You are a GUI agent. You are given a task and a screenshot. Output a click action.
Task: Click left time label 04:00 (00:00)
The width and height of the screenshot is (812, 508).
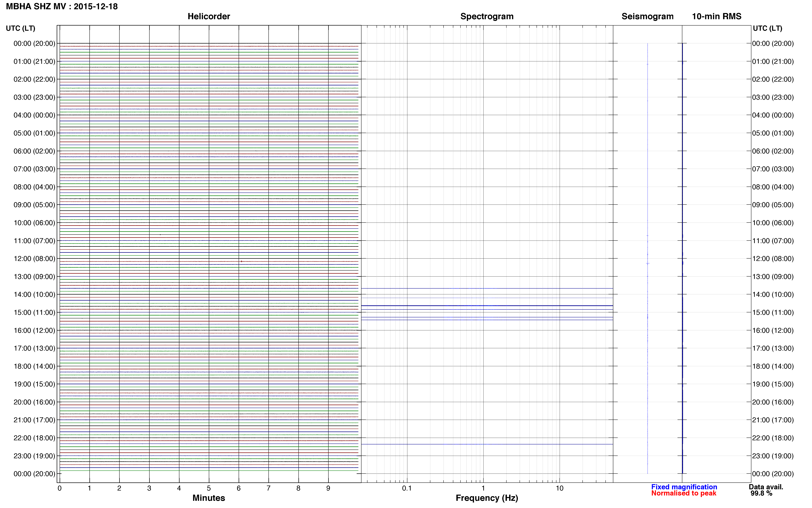click(34, 115)
